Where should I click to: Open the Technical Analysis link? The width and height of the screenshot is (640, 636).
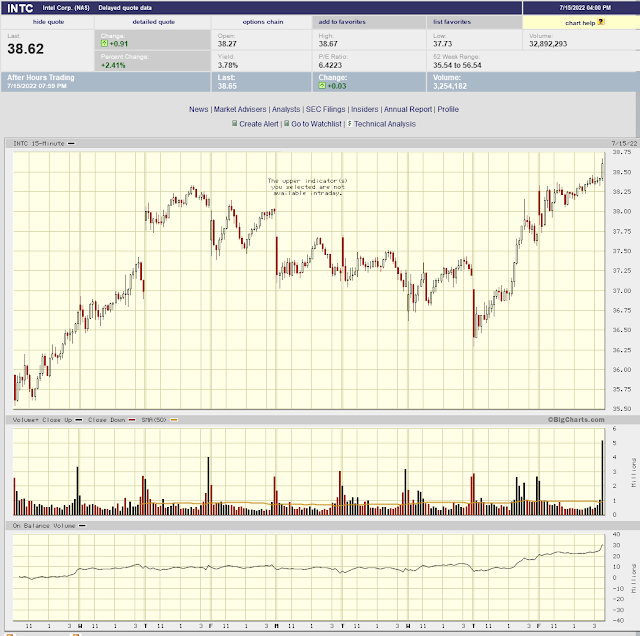coord(385,124)
